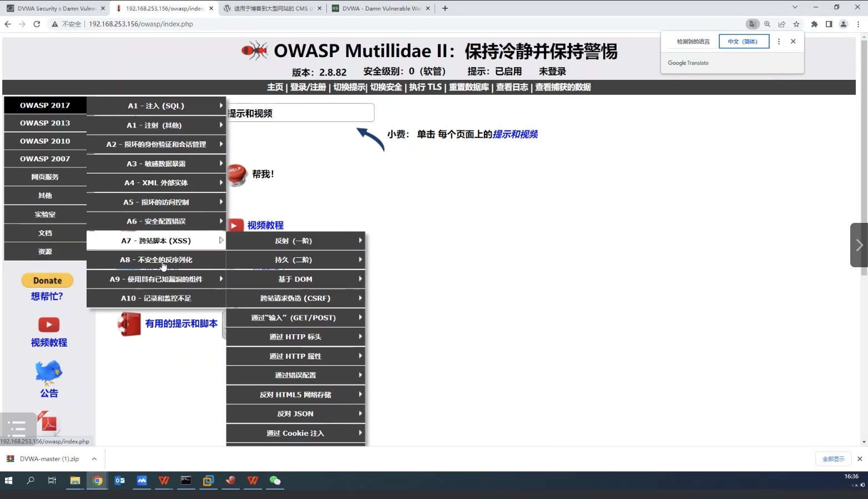The image size is (868, 499).
Task: Open Chrome's three-dot menu
Action: coord(859,24)
